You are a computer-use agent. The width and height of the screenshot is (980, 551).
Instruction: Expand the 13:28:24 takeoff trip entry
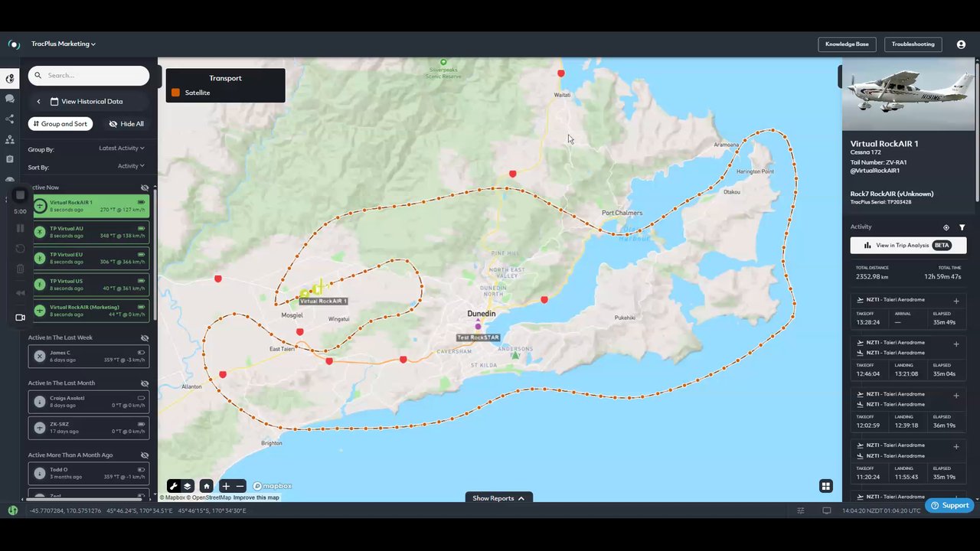point(956,301)
